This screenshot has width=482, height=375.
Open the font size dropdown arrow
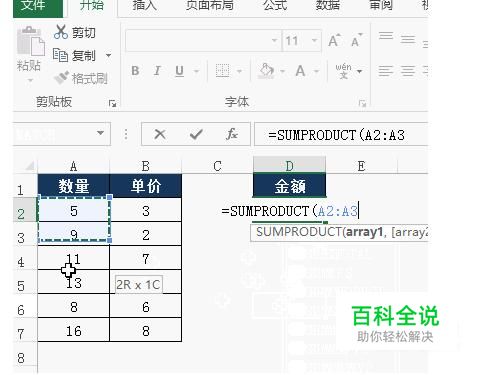(315, 41)
